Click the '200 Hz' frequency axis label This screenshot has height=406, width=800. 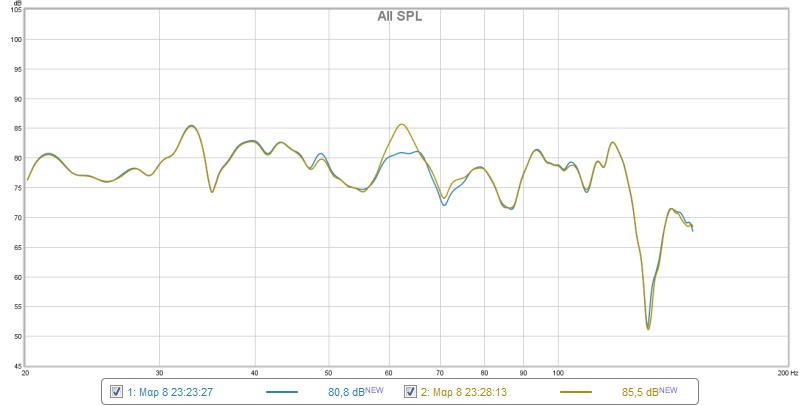coord(788,373)
